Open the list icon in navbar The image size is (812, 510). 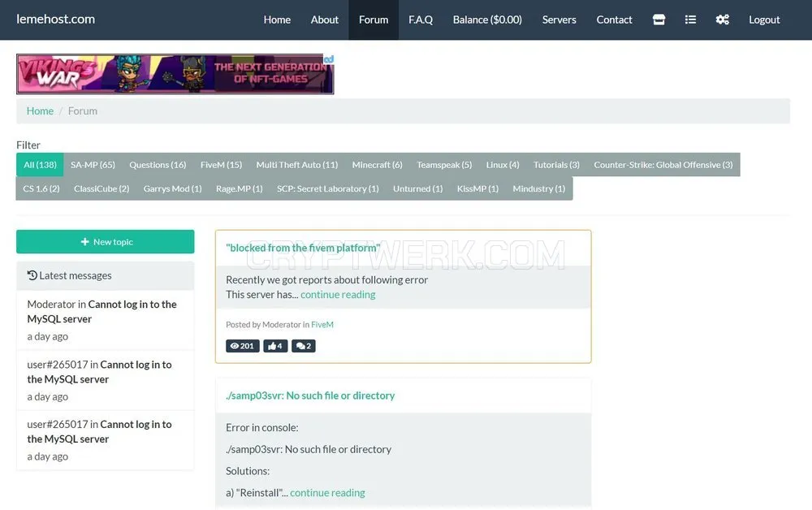tap(690, 19)
